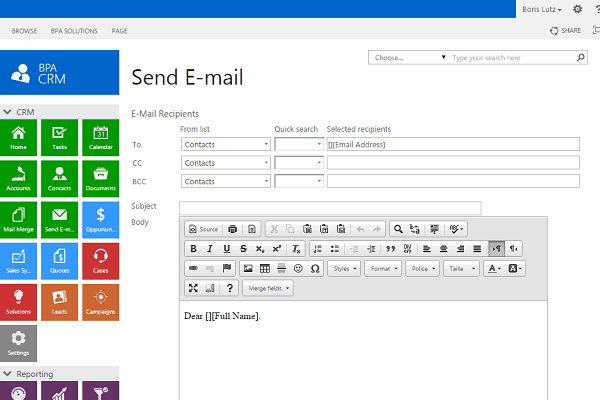The width and height of the screenshot is (600, 400).
Task: Open the Accounts tile
Action: click(x=18, y=179)
